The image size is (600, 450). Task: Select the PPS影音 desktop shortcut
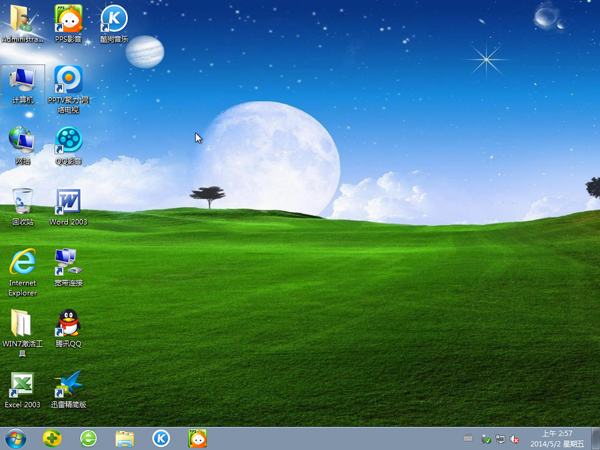click(68, 23)
